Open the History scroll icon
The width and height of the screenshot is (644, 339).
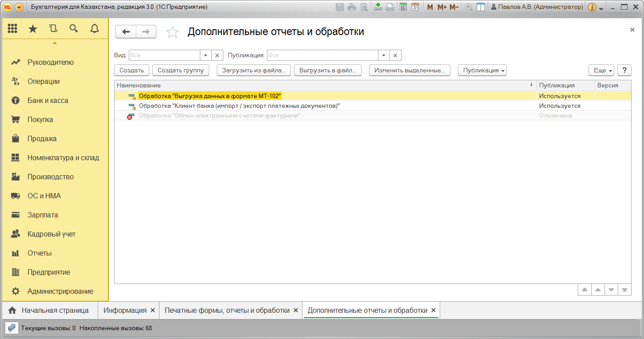53,29
